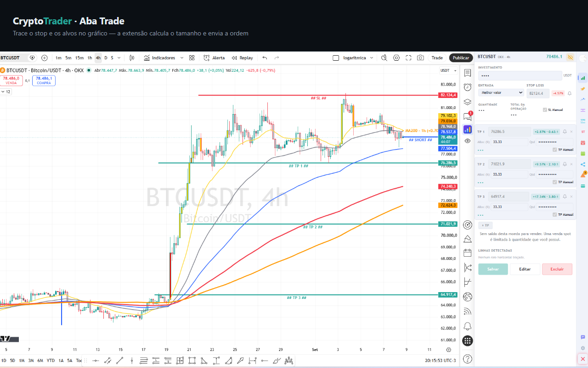Screen dimensions: 588x368
Task: Click the Editar button
Action: [525, 269]
